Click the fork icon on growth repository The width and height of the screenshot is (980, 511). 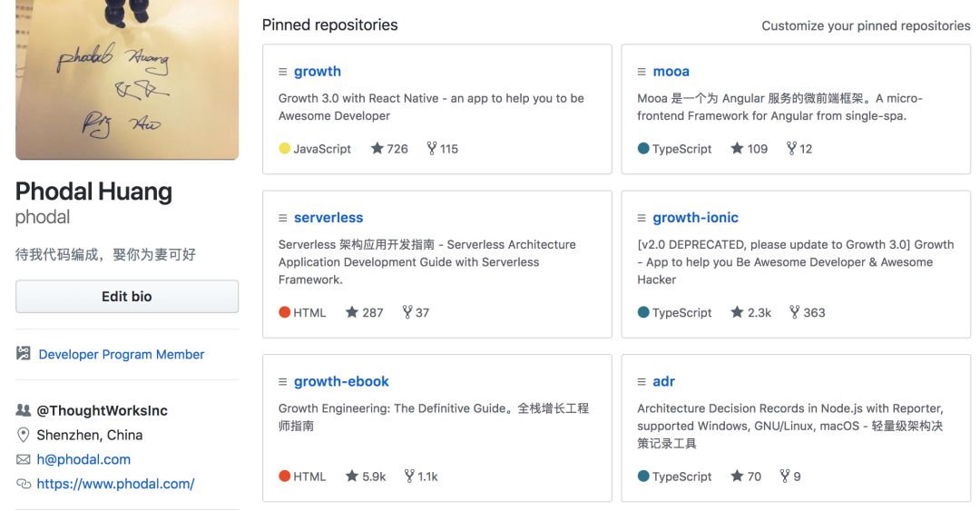432,149
